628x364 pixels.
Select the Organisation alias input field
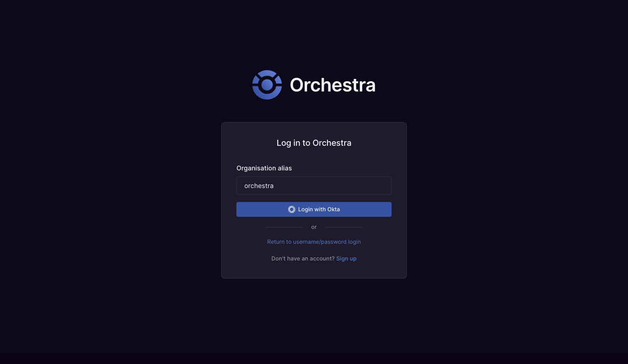(314, 185)
